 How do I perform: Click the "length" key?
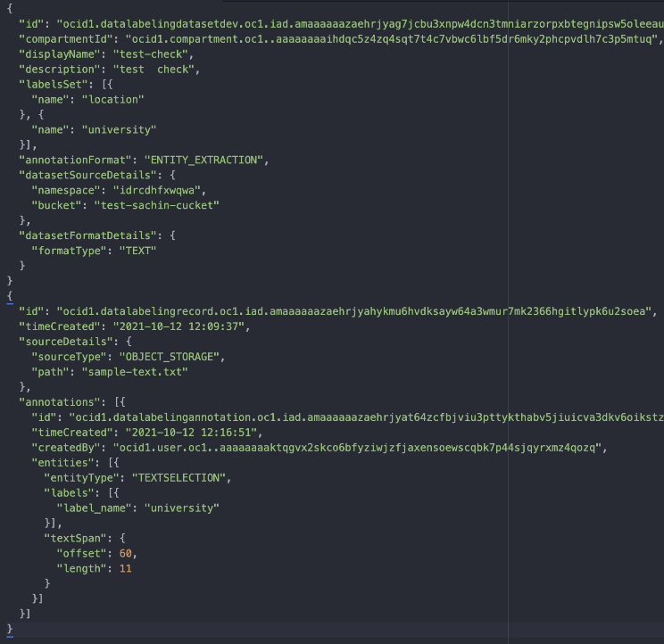pyautogui.click(x=81, y=569)
